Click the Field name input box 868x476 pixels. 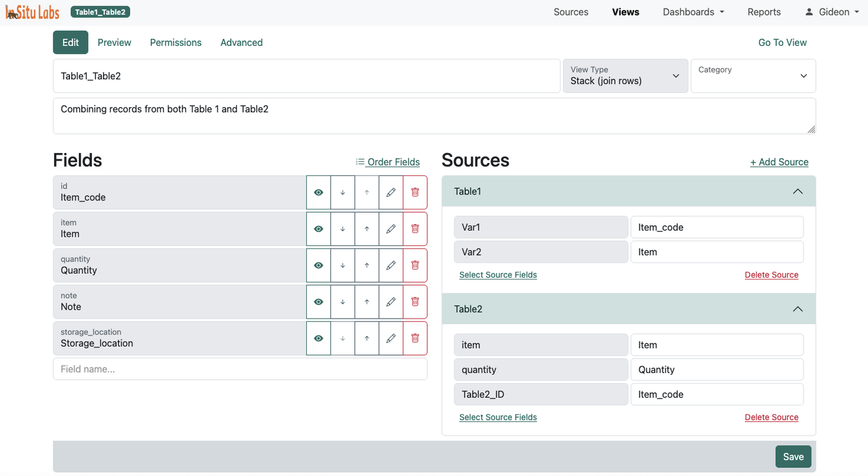click(240, 369)
